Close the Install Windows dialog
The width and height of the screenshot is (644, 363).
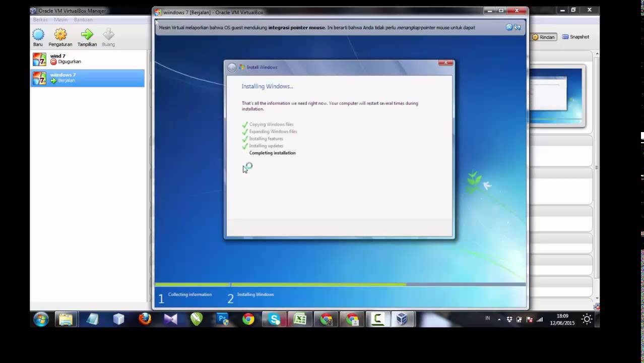[445, 63]
